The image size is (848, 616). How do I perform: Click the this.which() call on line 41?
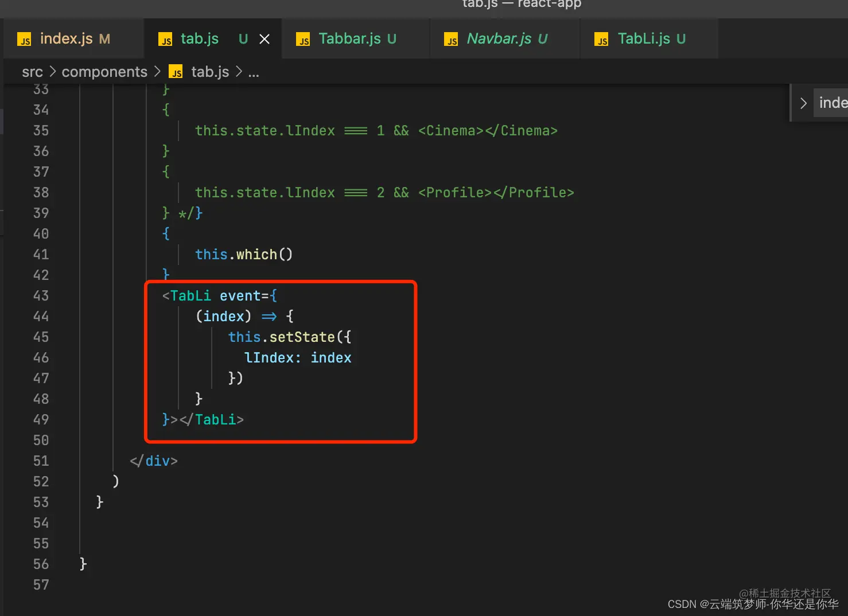244,255
